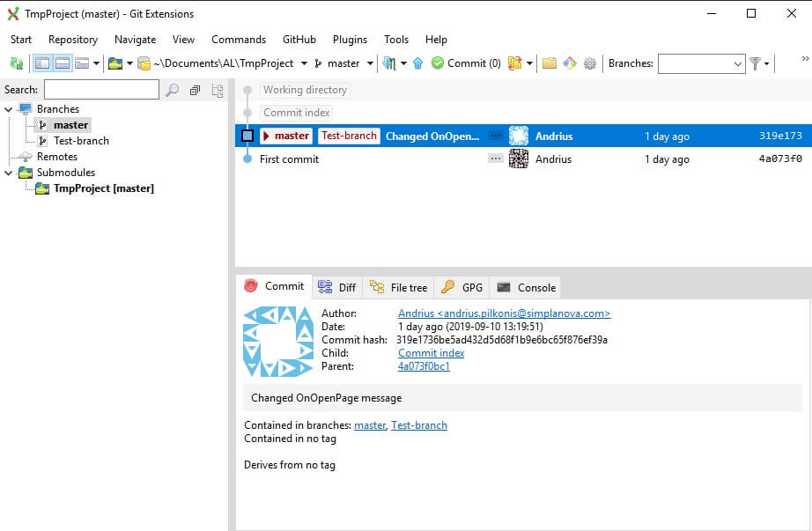Open the Tools menu

(396, 40)
